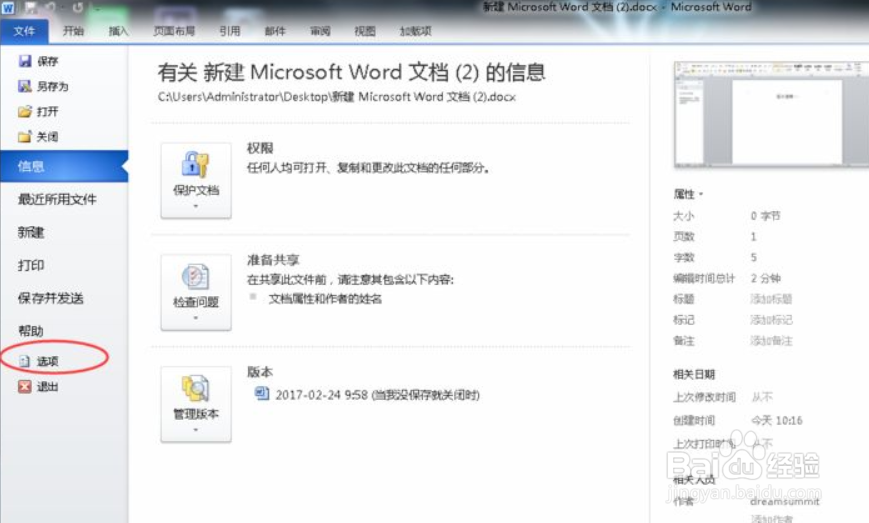Click the Open folder icon

tap(25, 111)
